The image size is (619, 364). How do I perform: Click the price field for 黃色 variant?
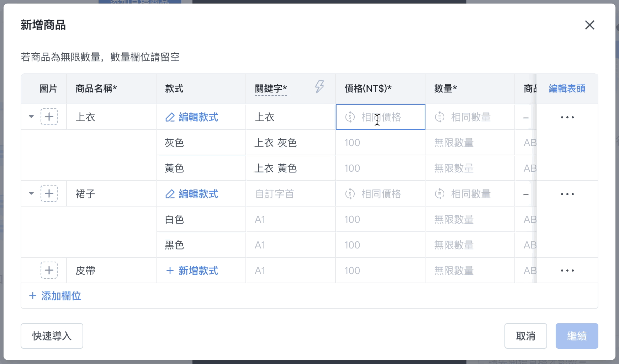click(x=380, y=168)
